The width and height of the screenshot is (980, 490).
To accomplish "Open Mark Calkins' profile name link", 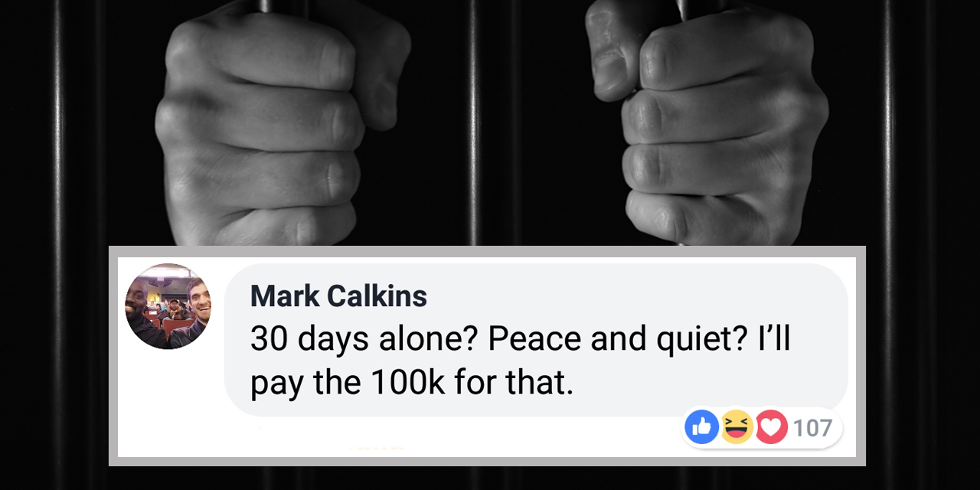I will [x=338, y=296].
